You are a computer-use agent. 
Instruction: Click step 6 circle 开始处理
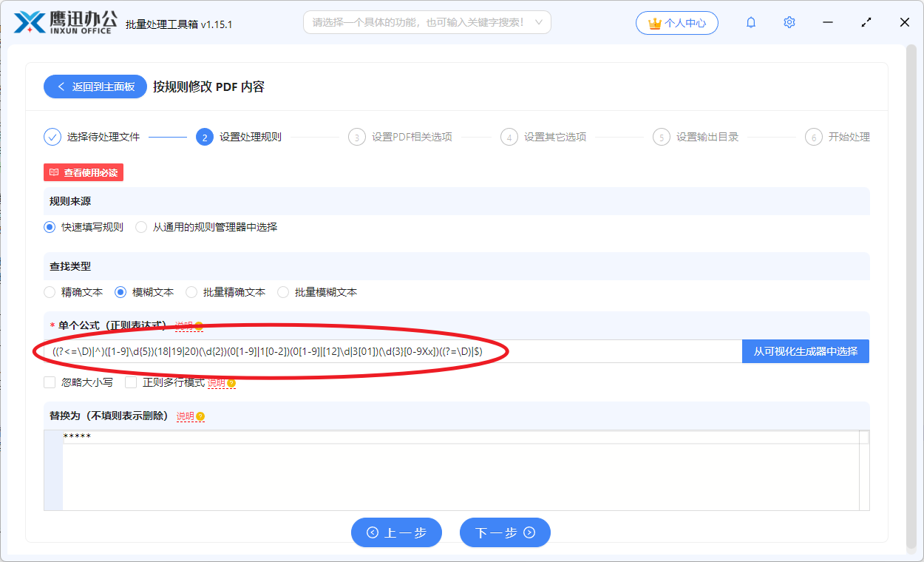point(814,137)
